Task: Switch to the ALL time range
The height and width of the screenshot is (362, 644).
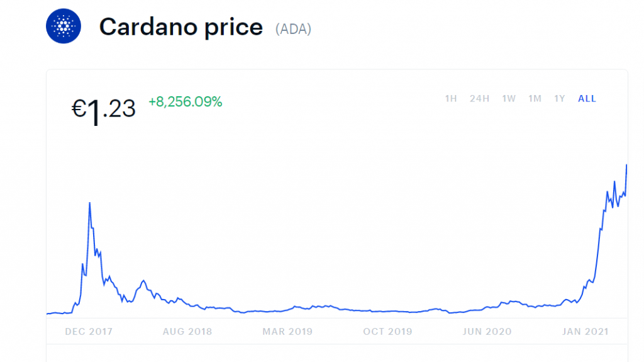Action: [587, 99]
